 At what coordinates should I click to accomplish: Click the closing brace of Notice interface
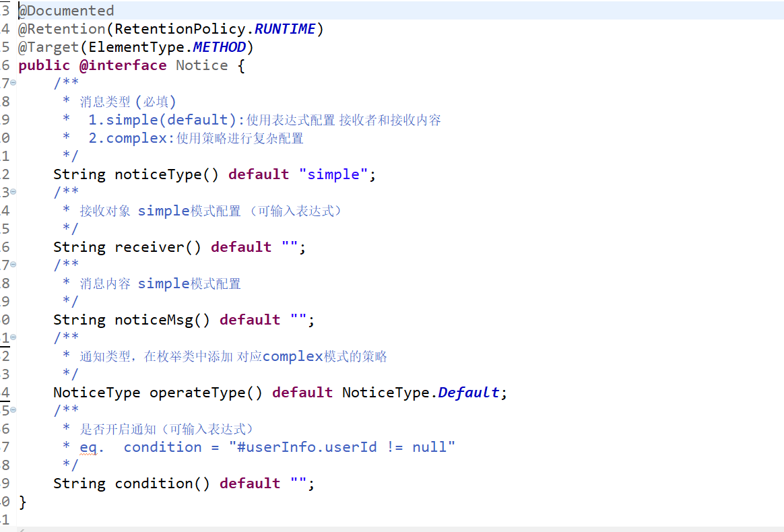(x=22, y=502)
